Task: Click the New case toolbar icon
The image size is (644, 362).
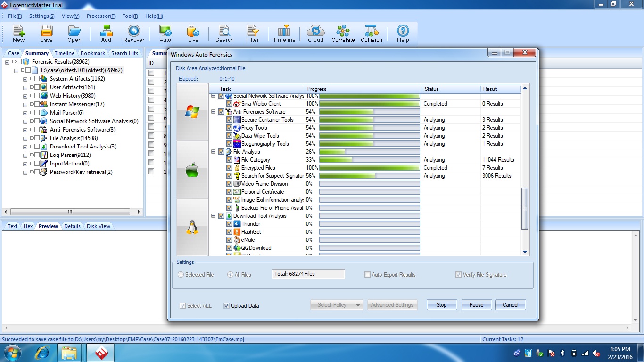Action: click(x=19, y=31)
